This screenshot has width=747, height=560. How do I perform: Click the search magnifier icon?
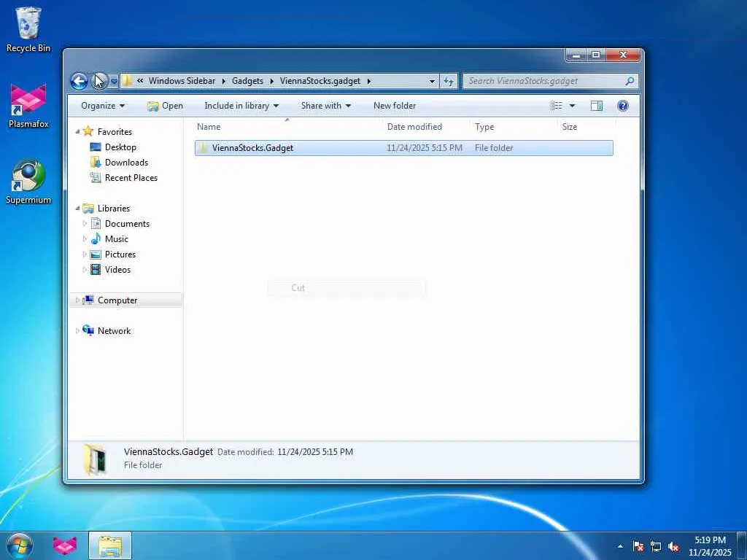[x=630, y=81]
